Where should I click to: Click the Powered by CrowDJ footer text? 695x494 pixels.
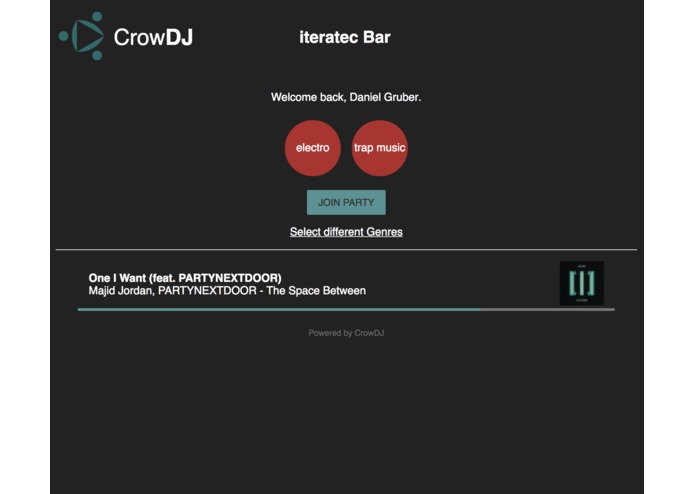[x=346, y=333]
